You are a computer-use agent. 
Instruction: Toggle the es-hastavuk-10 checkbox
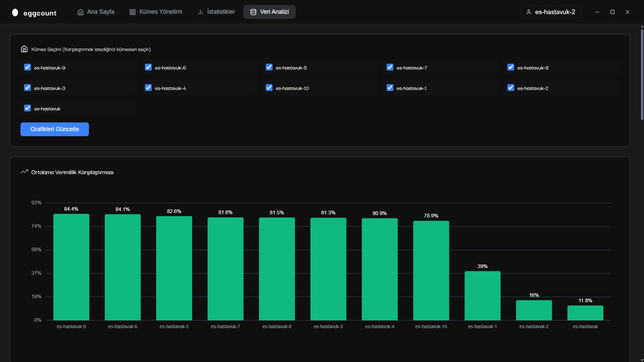269,88
